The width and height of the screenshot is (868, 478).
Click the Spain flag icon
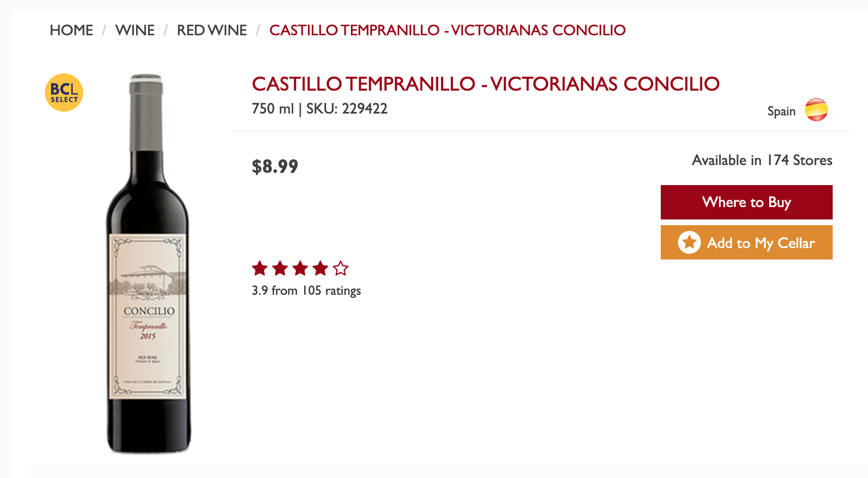point(817,110)
